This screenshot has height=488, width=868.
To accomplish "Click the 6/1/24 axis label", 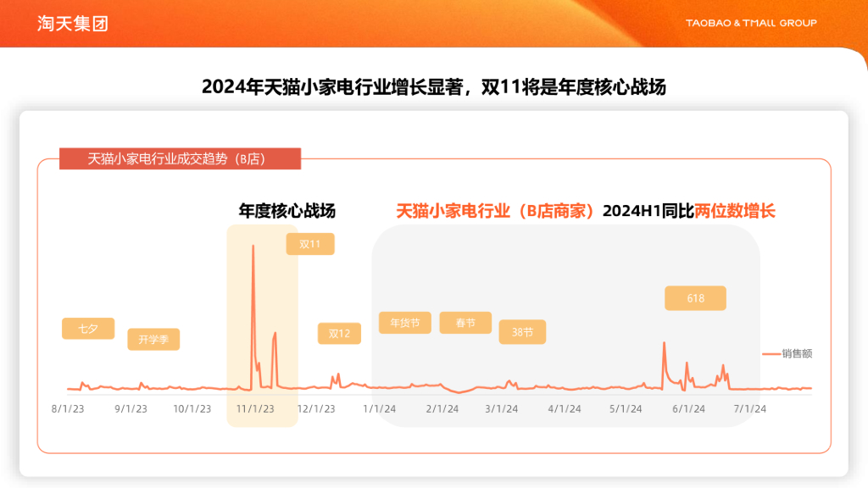I will coord(688,409).
